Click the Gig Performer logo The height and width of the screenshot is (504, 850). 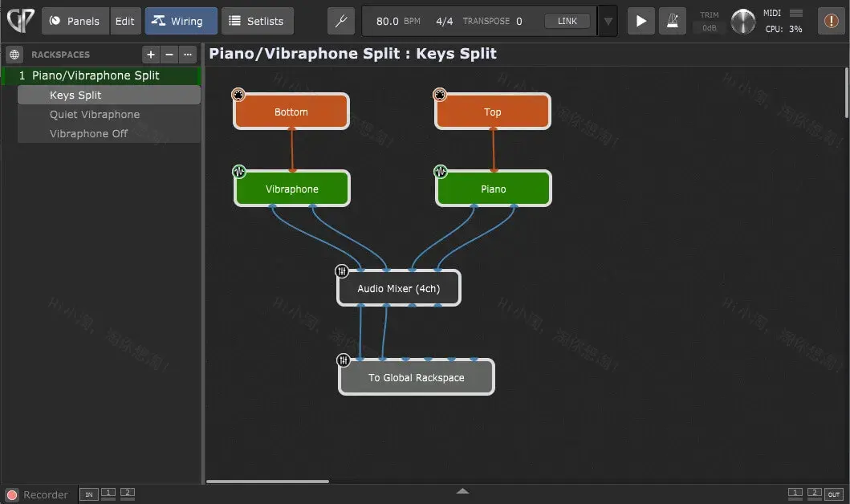[x=19, y=21]
